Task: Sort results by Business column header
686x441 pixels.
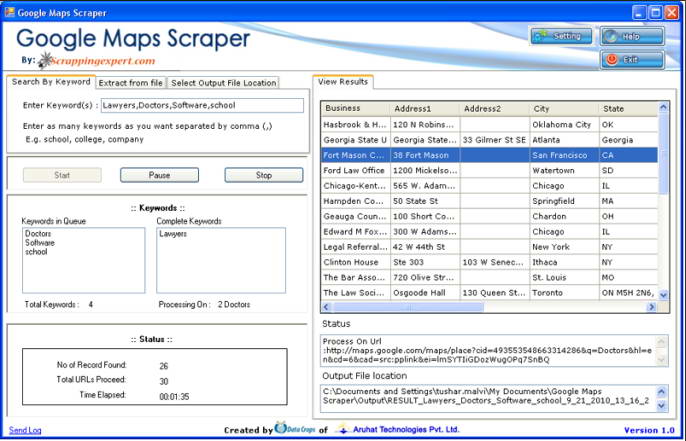Action: [355, 108]
